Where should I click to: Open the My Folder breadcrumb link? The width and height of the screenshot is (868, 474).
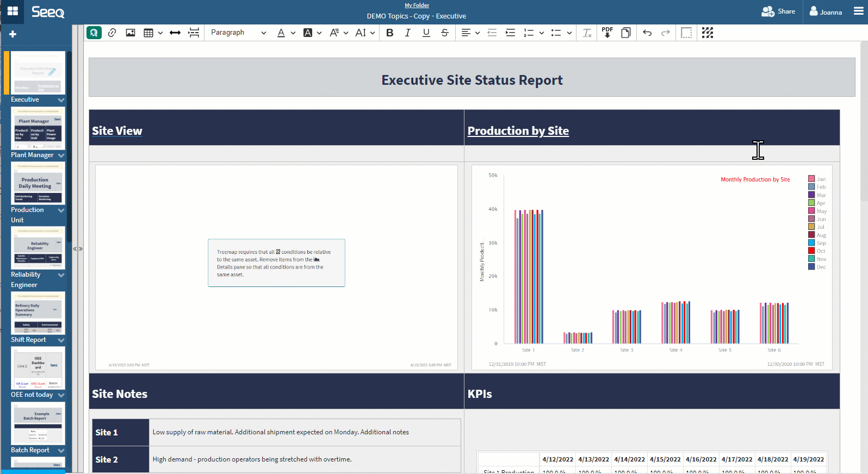click(417, 5)
